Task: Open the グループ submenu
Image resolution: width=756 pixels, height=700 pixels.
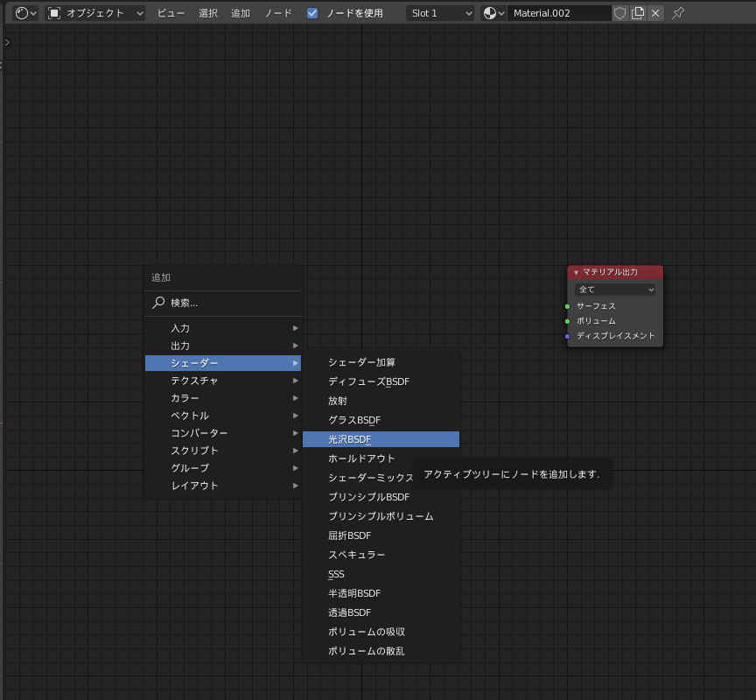Action: (x=223, y=468)
